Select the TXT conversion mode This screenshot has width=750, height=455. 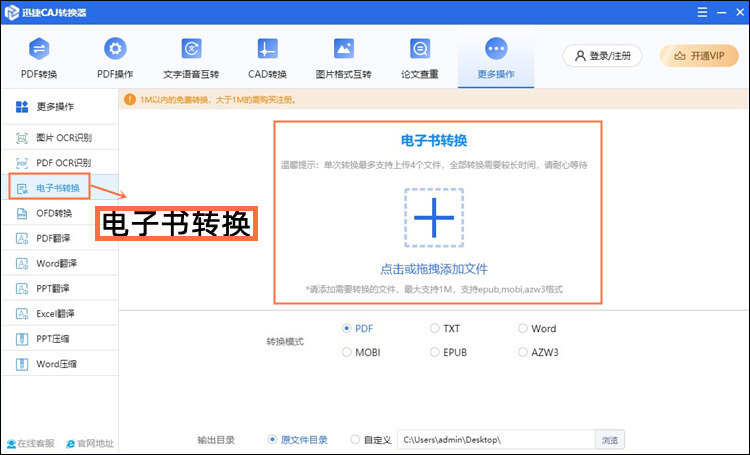pos(434,328)
